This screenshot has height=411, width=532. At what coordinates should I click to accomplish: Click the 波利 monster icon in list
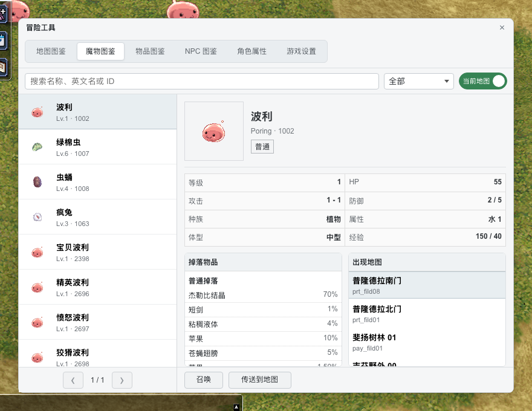(37, 112)
